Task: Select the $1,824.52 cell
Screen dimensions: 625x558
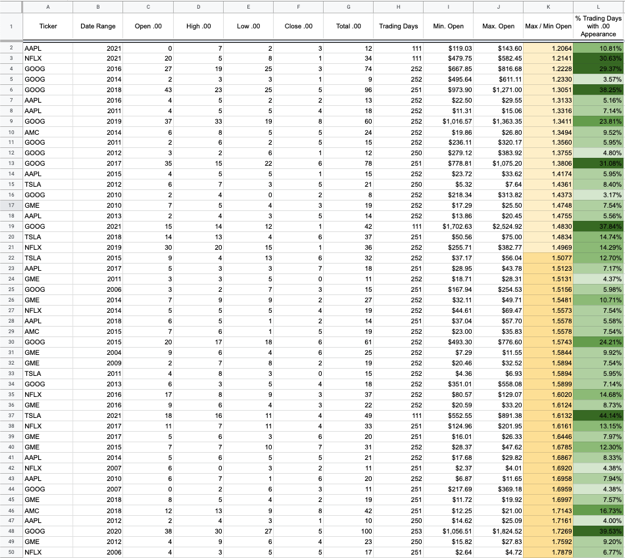Action: click(x=498, y=531)
